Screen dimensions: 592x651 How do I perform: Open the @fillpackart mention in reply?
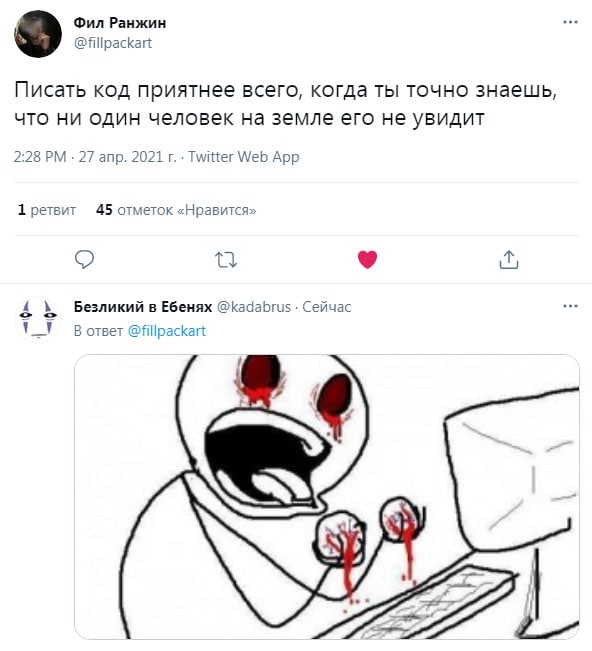click(166, 331)
